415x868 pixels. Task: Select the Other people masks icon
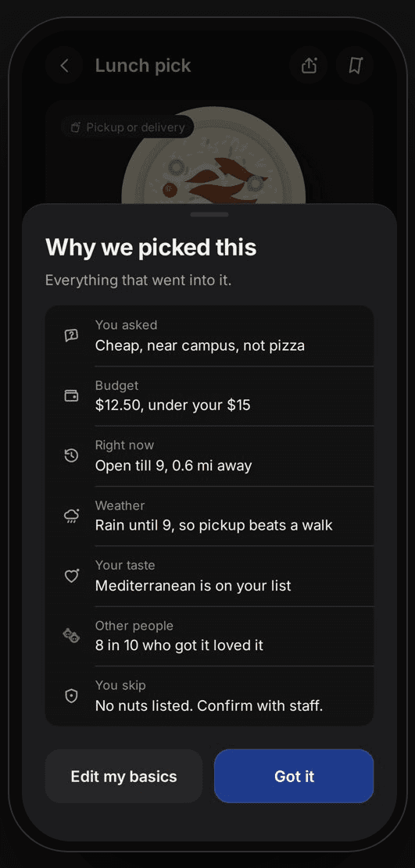pyautogui.click(x=71, y=636)
